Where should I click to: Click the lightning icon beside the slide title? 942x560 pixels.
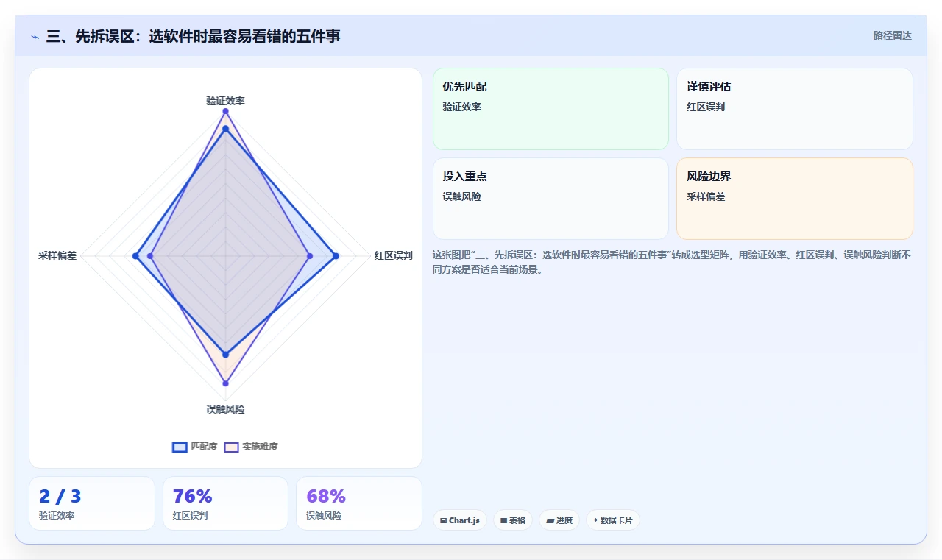pos(35,37)
